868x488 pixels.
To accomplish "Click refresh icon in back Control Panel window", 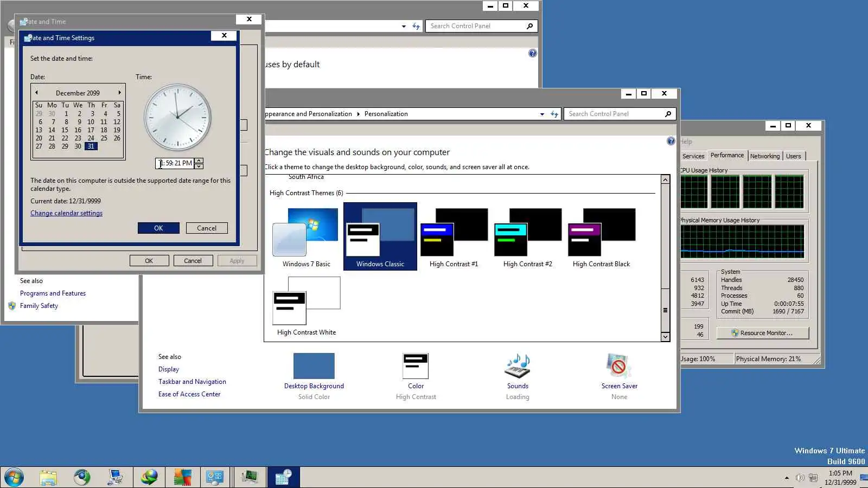I will [x=416, y=26].
